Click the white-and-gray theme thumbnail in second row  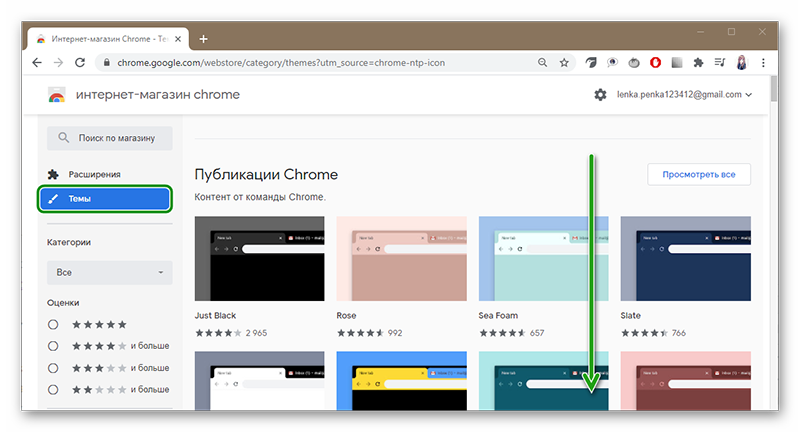point(259,380)
